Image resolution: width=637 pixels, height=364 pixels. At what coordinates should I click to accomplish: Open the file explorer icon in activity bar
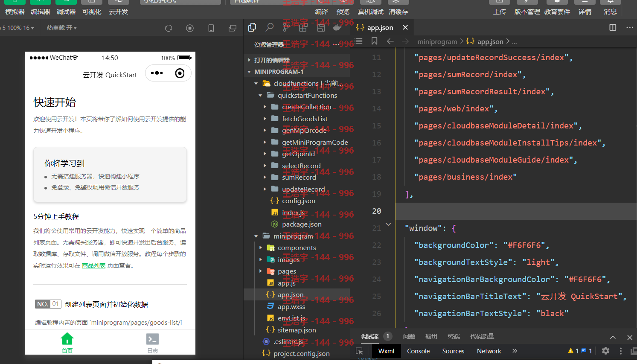click(252, 27)
